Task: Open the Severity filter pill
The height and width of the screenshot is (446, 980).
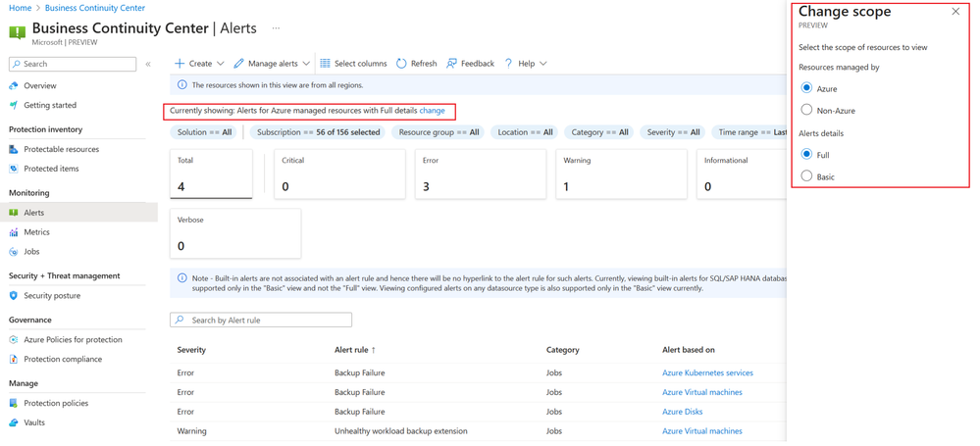Action: pyautogui.click(x=673, y=132)
